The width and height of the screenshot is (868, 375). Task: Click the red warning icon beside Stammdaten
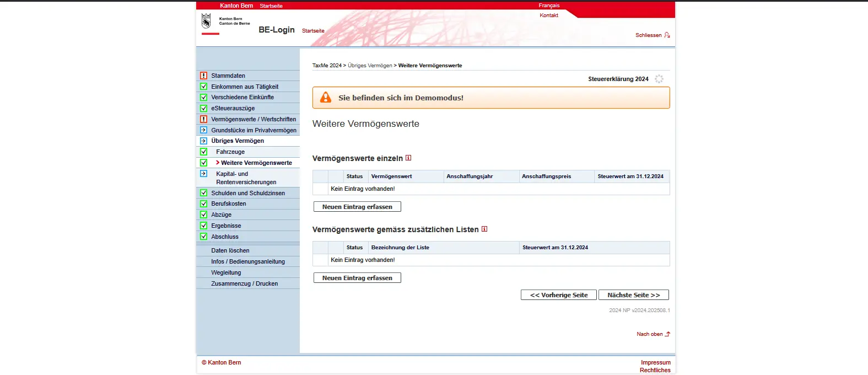[x=203, y=76]
